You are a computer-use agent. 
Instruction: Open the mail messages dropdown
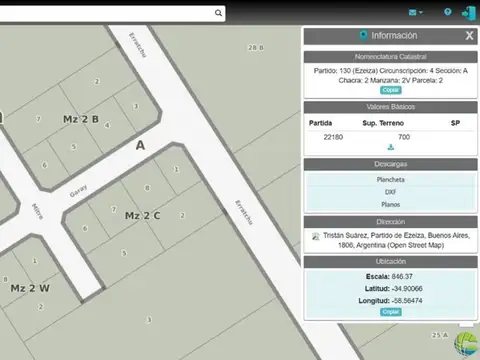(415, 12)
